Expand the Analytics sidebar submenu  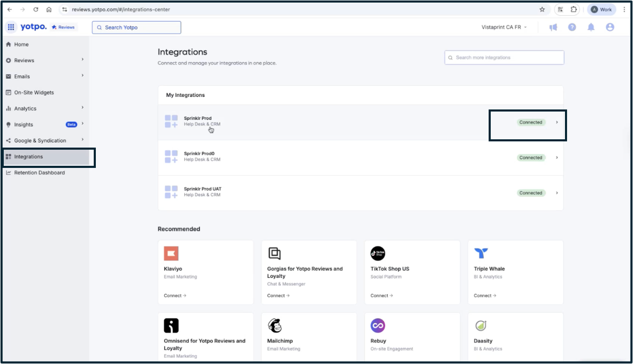[83, 108]
